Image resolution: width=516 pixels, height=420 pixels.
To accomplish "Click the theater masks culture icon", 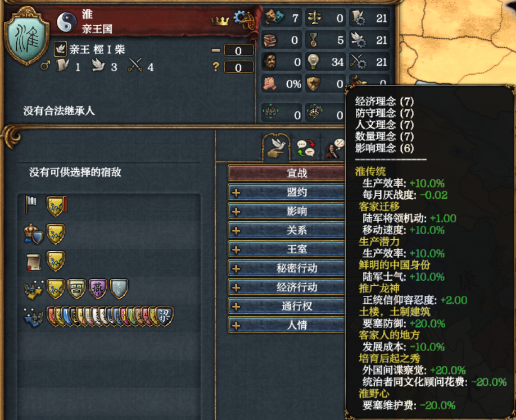I will point(274,17).
